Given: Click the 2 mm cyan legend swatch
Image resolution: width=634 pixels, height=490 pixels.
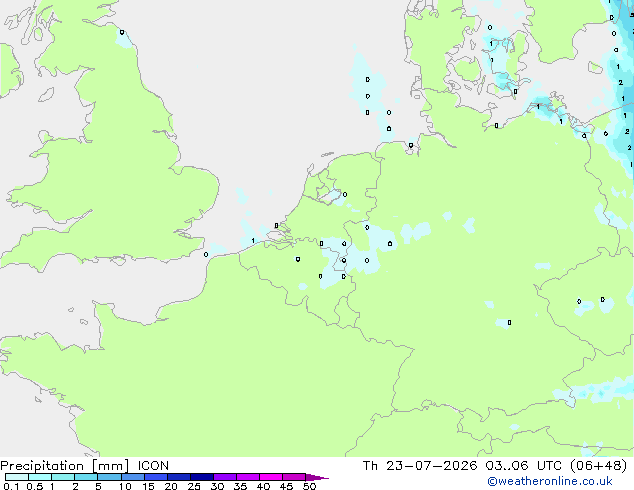Looking at the screenshot, I should click(86, 477).
